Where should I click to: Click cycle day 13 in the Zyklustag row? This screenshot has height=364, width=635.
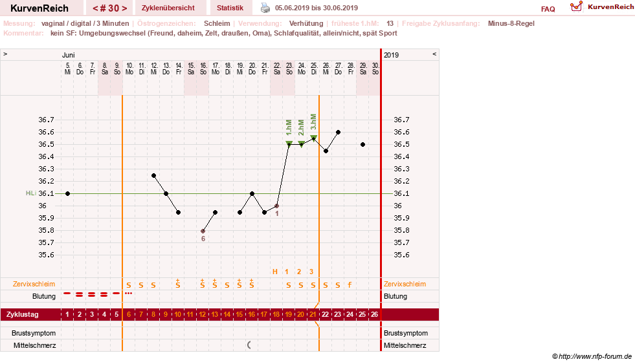click(215, 314)
